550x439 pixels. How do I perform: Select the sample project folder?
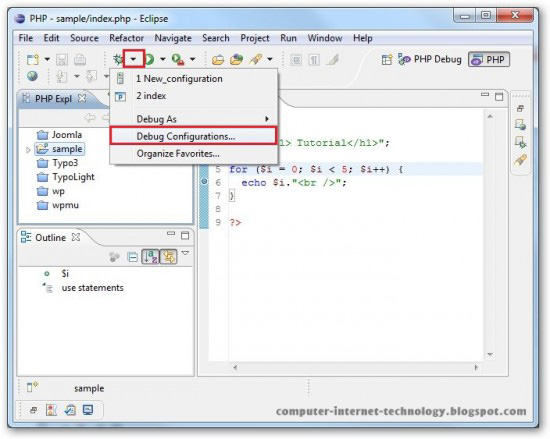coord(59,149)
